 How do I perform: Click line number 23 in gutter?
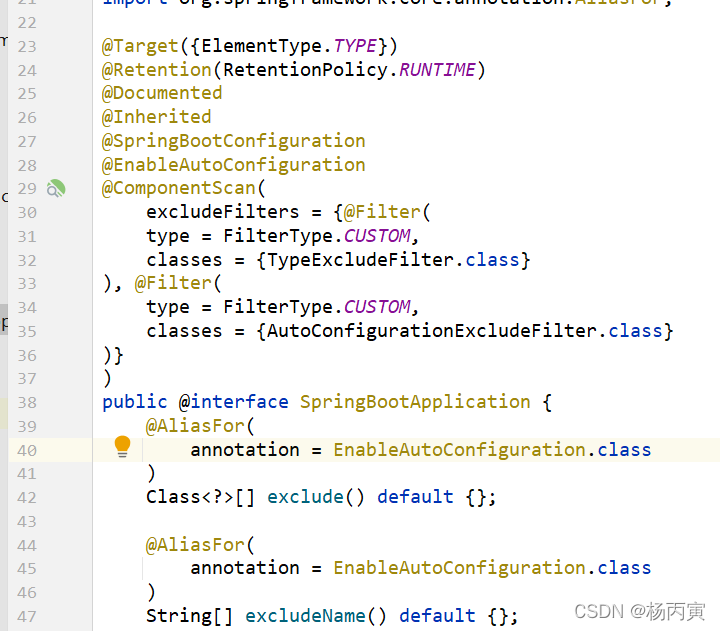(x=27, y=47)
